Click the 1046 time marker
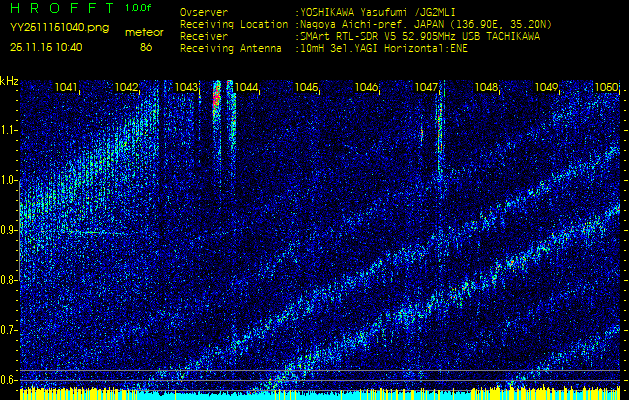The height and width of the screenshot is (400, 629). (x=366, y=87)
